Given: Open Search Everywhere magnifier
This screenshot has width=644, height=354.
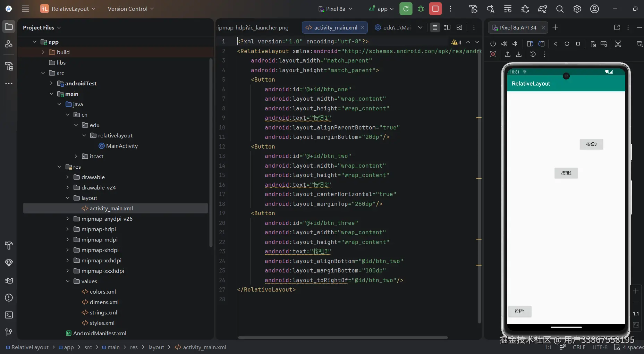Looking at the screenshot, I should click(x=560, y=9).
